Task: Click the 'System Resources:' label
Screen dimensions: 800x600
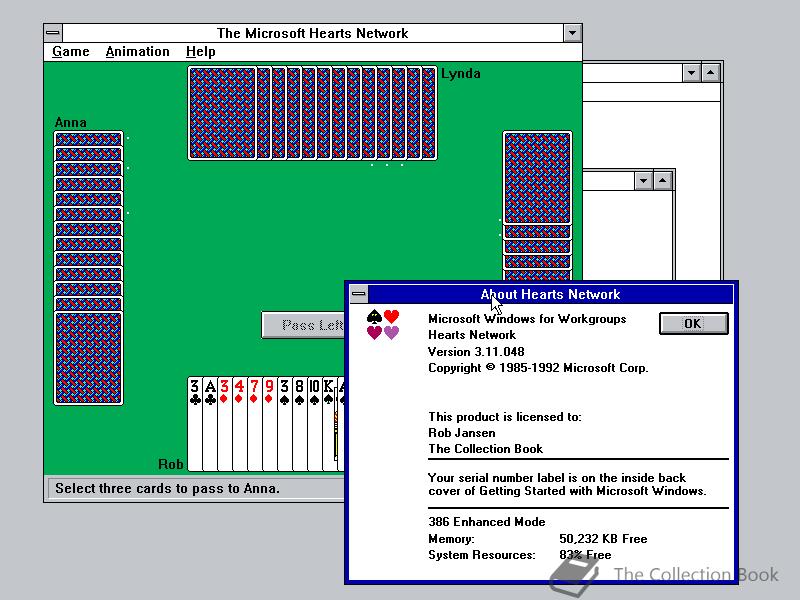Action: click(x=482, y=555)
